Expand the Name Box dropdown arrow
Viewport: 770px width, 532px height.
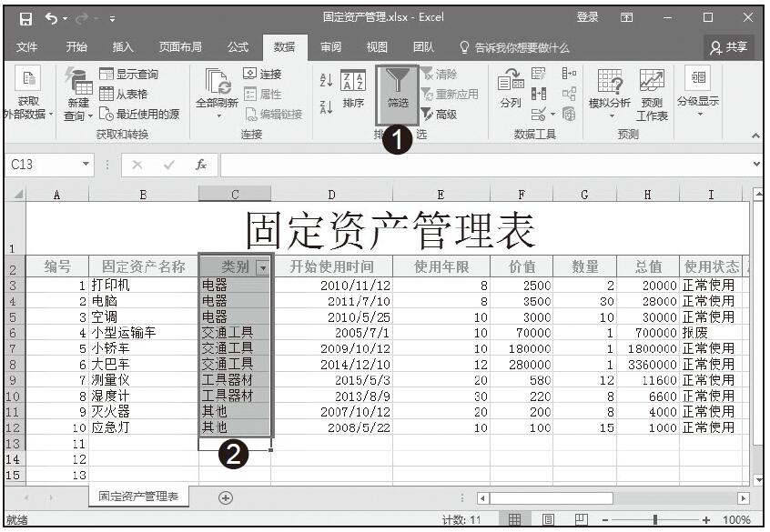[86, 165]
